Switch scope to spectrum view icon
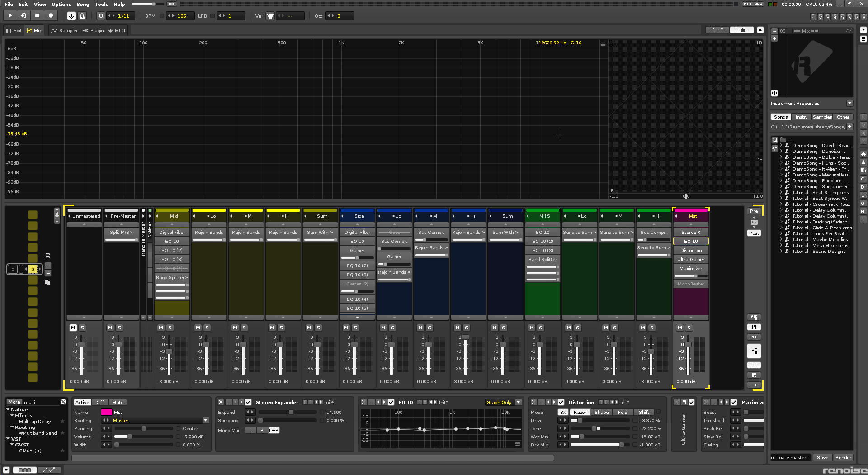The height and width of the screenshot is (475, 868). coord(742,30)
